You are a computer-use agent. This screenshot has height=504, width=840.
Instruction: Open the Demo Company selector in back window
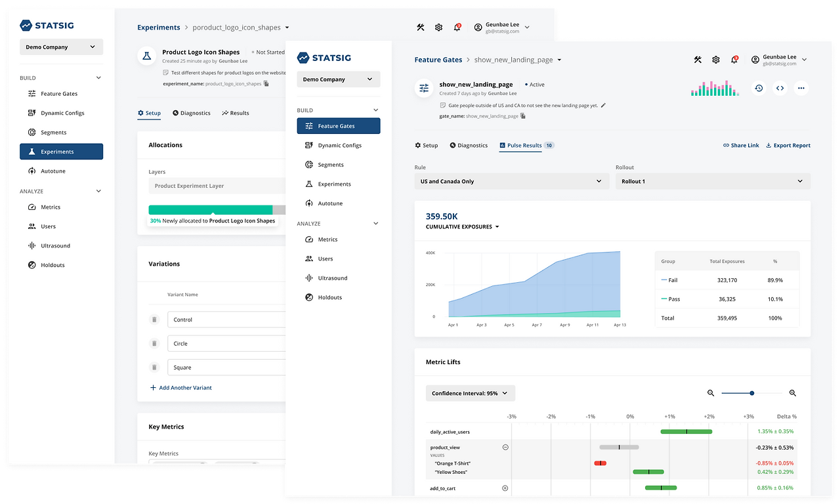click(61, 47)
